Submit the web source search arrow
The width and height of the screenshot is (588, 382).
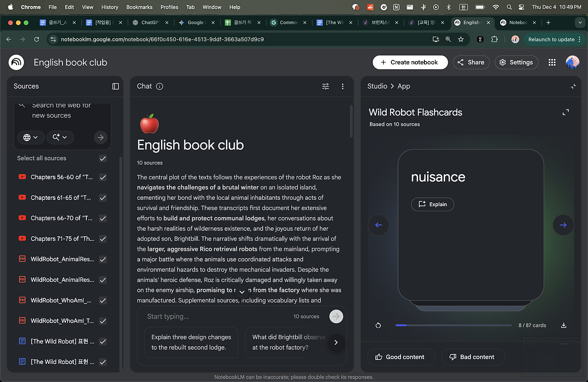click(101, 137)
